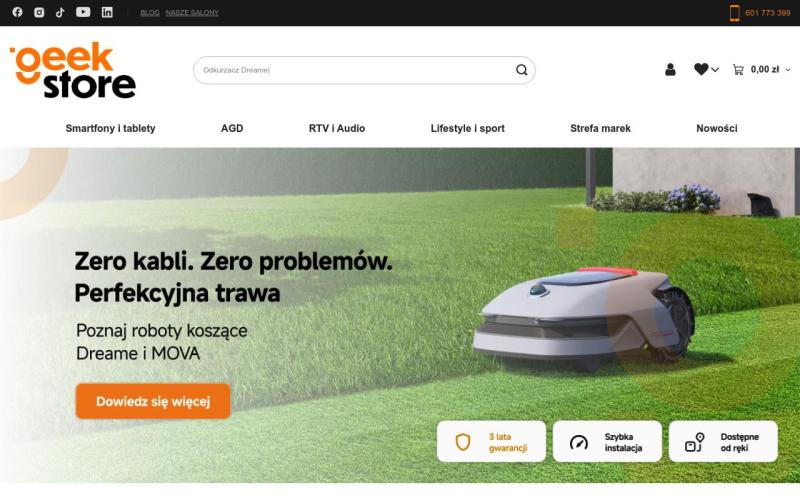Open the Smartfony i tablety menu
Image resolution: width=800 pixels, height=500 pixels.
click(x=110, y=129)
